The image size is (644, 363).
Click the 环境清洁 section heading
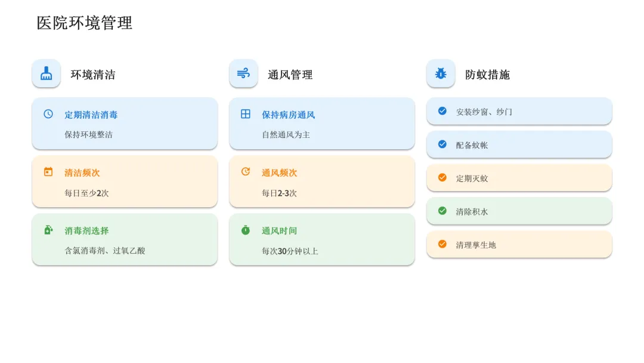(93, 75)
